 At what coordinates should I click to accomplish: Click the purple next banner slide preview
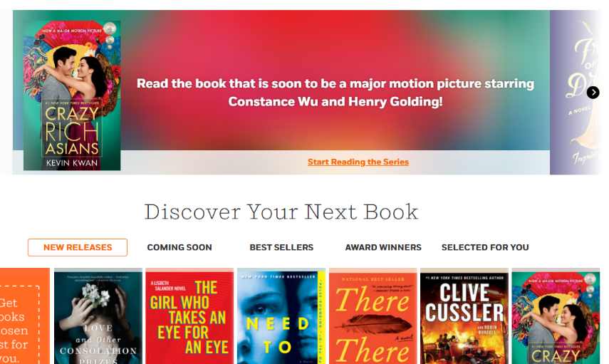[576, 93]
